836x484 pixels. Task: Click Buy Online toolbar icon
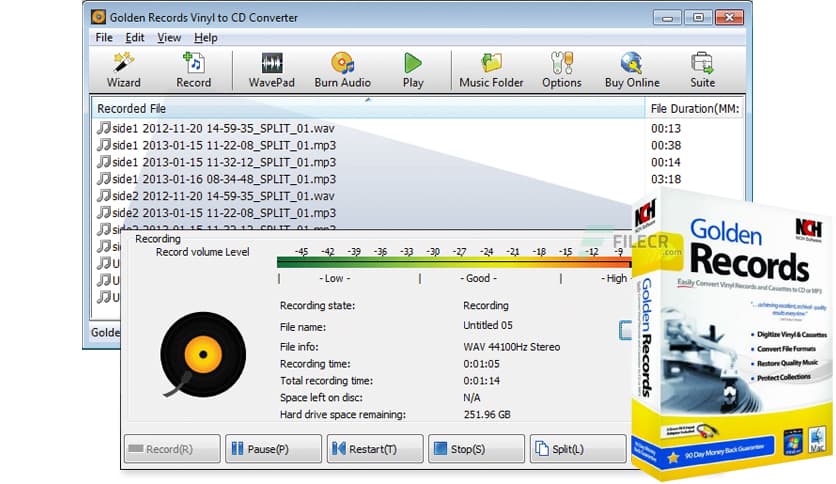coord(632,70)
